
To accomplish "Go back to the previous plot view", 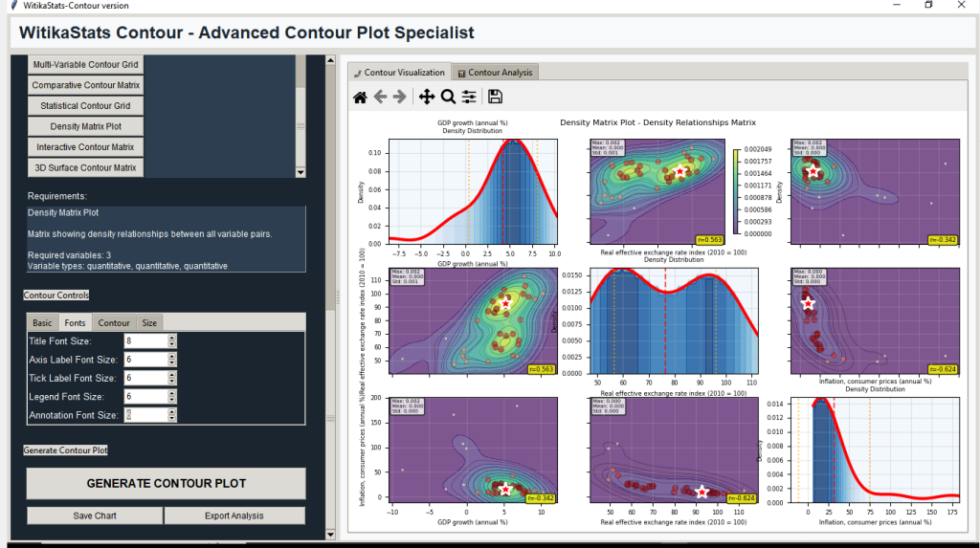I will (x=380, y=97).
